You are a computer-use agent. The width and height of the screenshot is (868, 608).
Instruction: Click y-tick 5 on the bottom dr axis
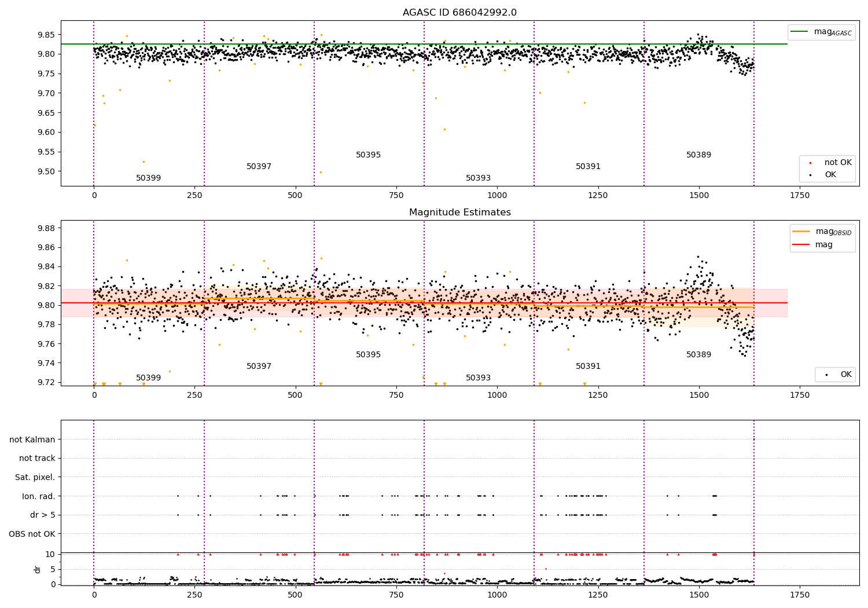click(53, 569)
